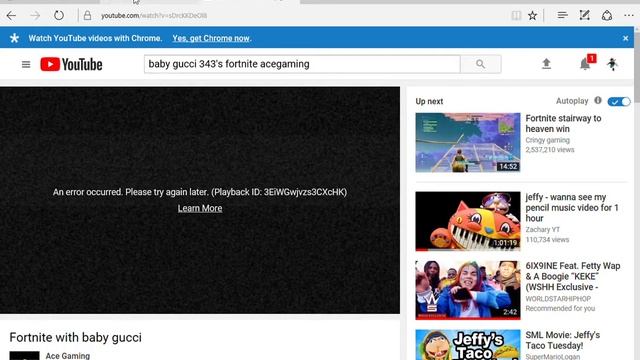Screen dimensions: 640x360
Task: Open reading view book icon
Action: (x=516, y=16)
